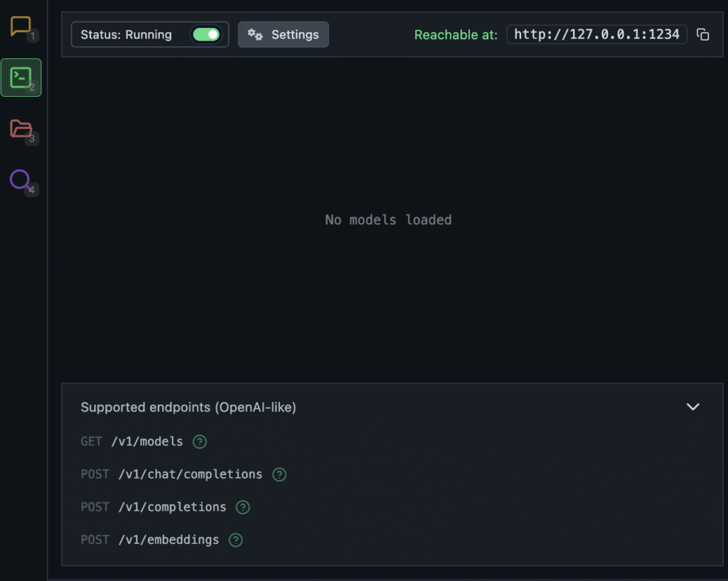Copy the server URL to clipboard
Screen dimensions: 728x581
point(702,34)
